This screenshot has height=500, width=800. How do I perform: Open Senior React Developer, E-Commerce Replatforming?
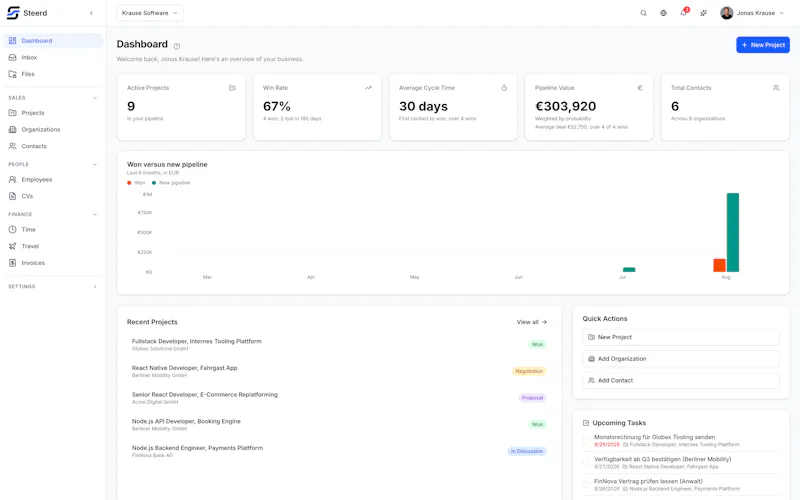[x=339, y=398]
